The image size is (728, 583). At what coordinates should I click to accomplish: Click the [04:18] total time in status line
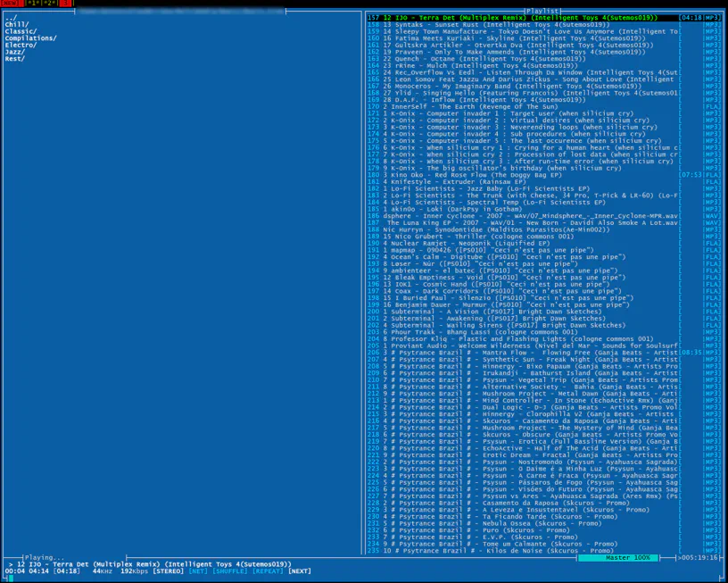[x=68, y=571]
